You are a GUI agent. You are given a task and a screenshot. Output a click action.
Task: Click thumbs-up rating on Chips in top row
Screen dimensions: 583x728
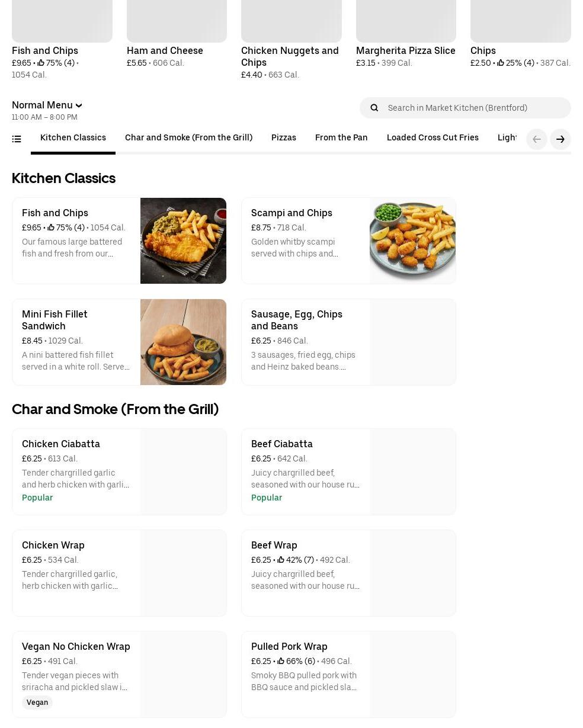(501, 63)
